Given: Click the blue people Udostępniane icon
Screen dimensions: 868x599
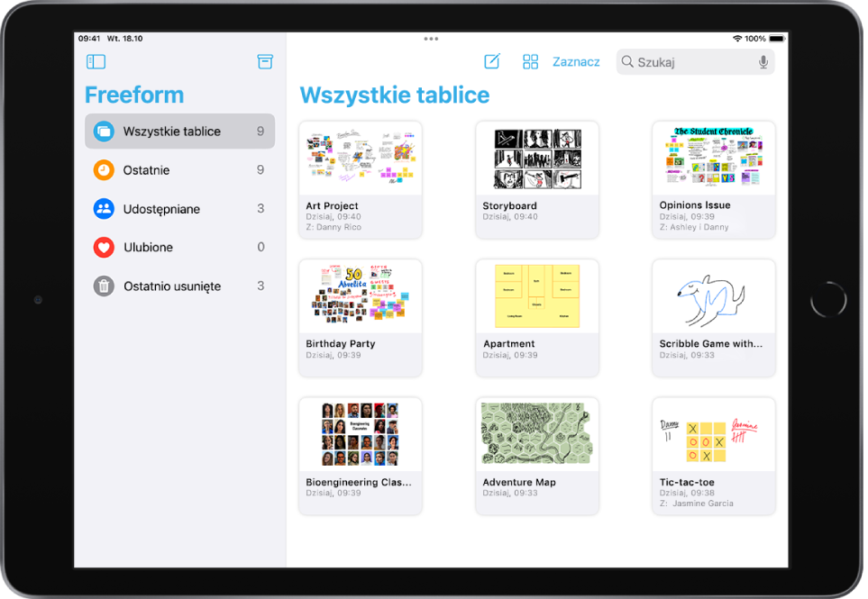Looking at the screenshot, I should click(x=104, y=208).
